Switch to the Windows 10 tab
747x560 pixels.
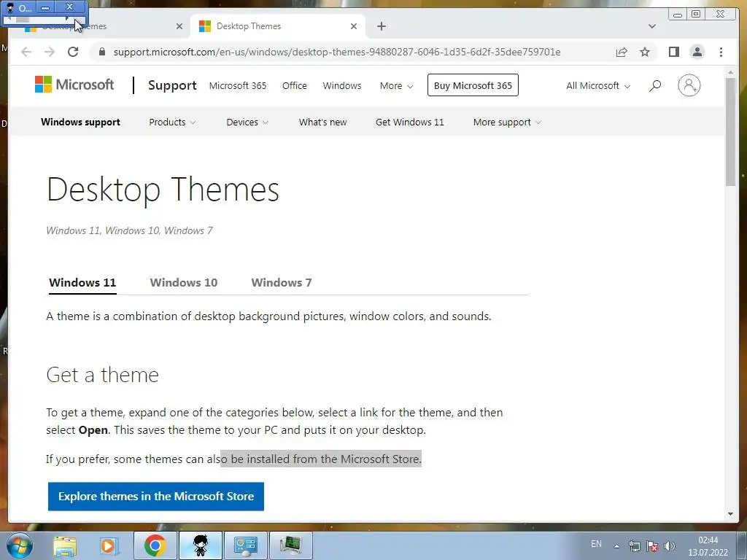click(x=183, y=282)
